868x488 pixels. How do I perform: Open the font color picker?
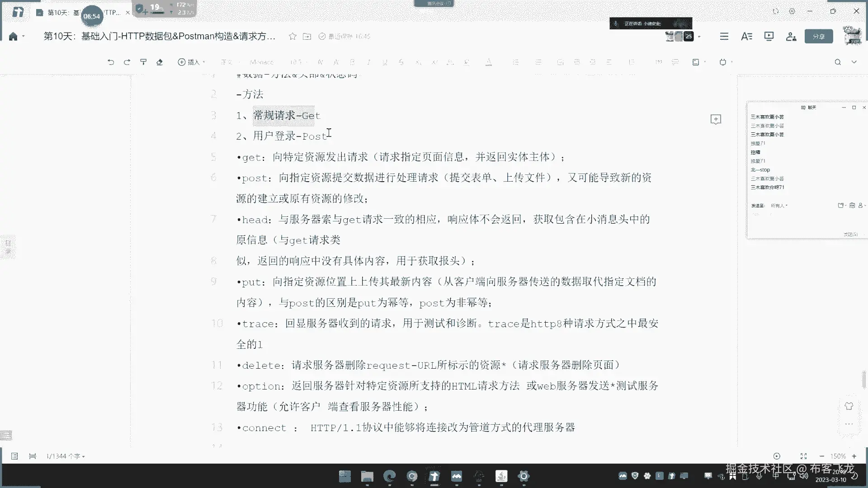489,62
